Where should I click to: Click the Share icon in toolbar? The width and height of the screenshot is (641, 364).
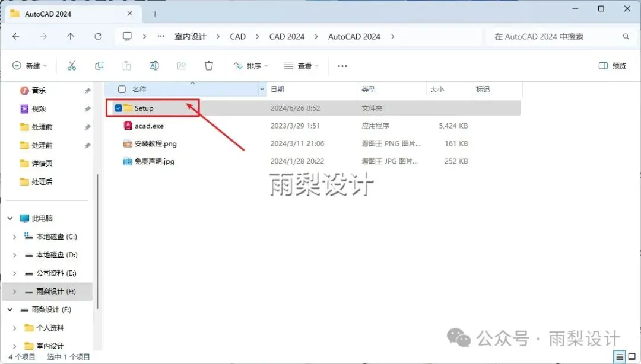click(182, 66)
